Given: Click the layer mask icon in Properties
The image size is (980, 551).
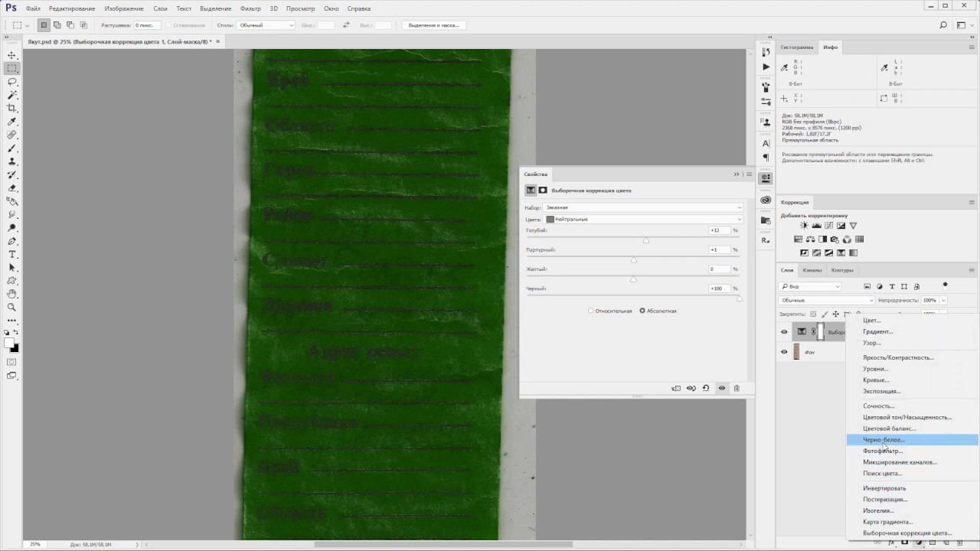Looking at the screenshot, I should pos(543,190).
